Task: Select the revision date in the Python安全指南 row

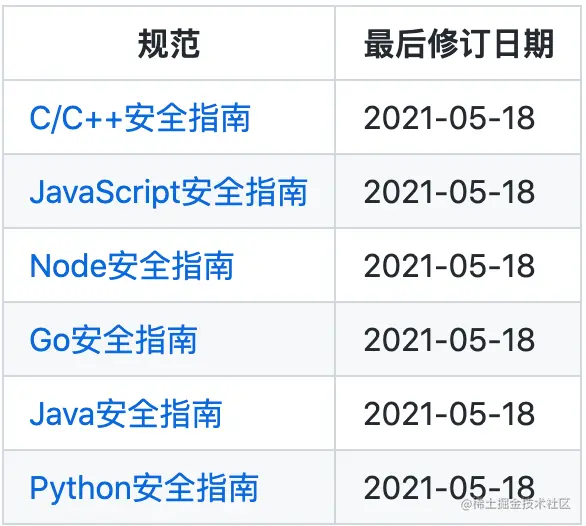Action: click(x=449, y=487)
